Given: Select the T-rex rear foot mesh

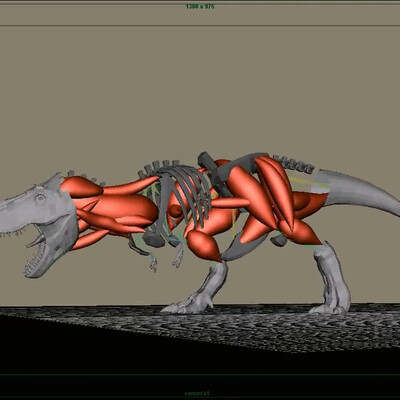Looking at the screenshot, I should coord(332,278).
